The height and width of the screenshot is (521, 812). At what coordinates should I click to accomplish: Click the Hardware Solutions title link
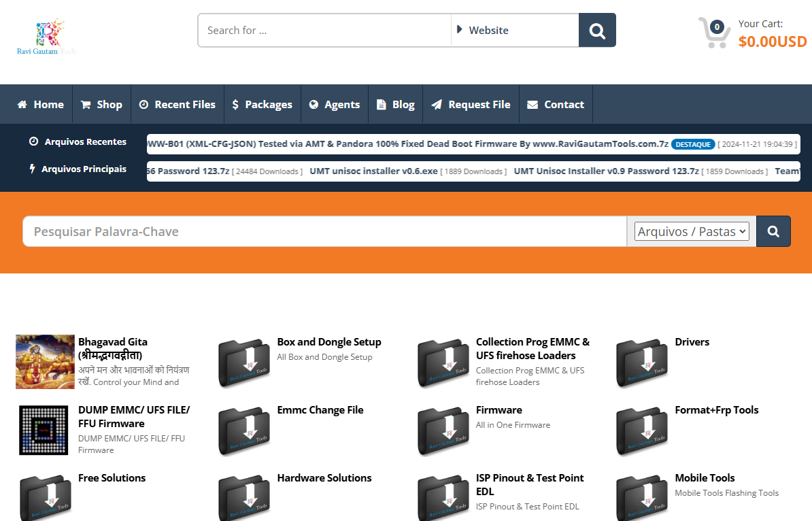coord(324,478)
